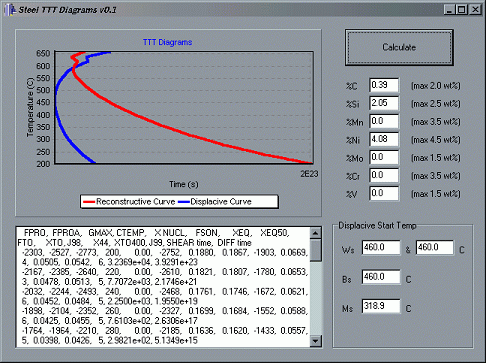
Task: Select the %Si value field
Action: click(384, 103)
